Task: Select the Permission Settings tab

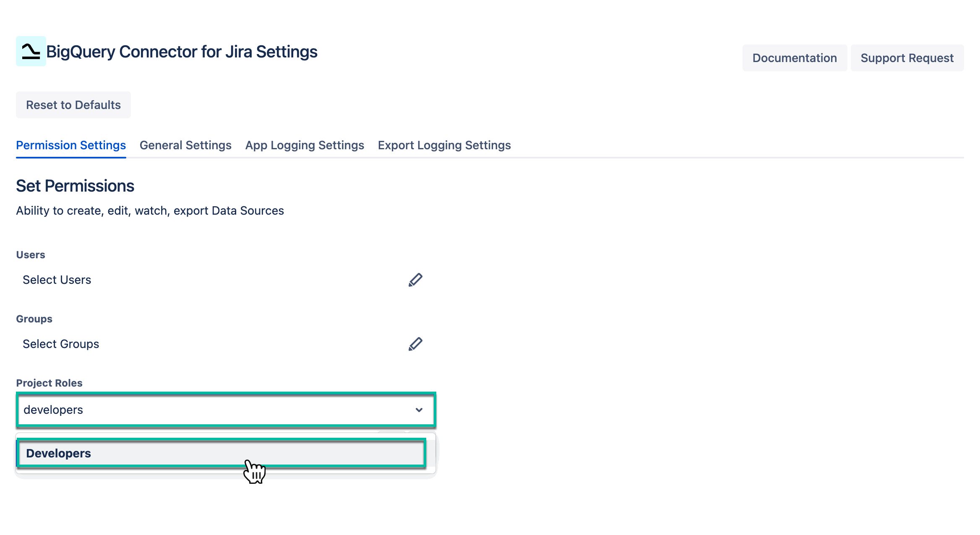Action: click(x=70, y=145)
